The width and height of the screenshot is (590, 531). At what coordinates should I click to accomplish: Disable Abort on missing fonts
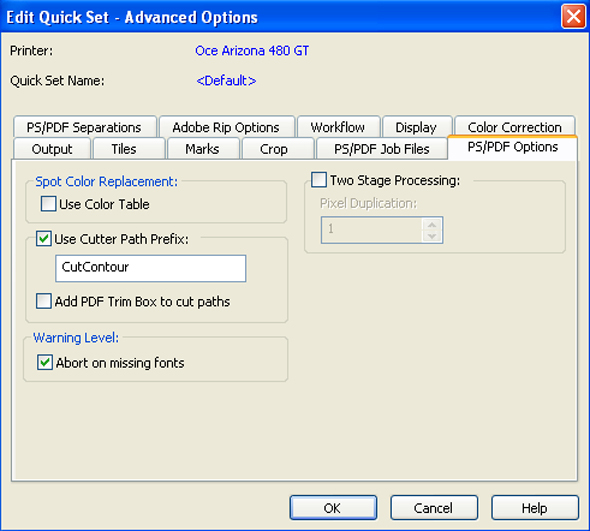click(x=45, y=362)
